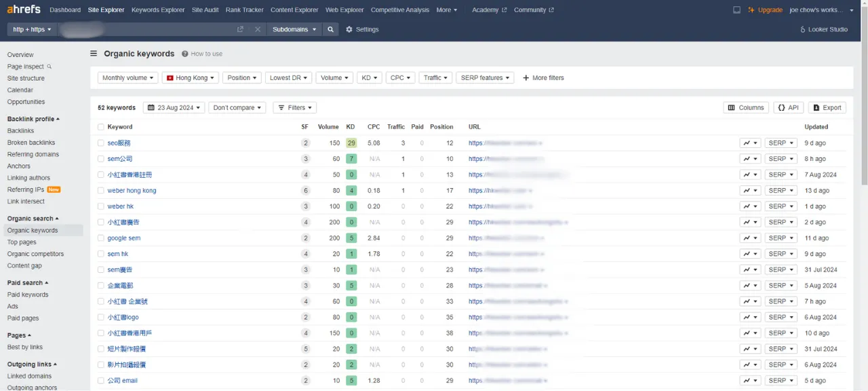Open the SERP features filter dropdown
This screenshot has height=391, width=868.
pos(485,78)
